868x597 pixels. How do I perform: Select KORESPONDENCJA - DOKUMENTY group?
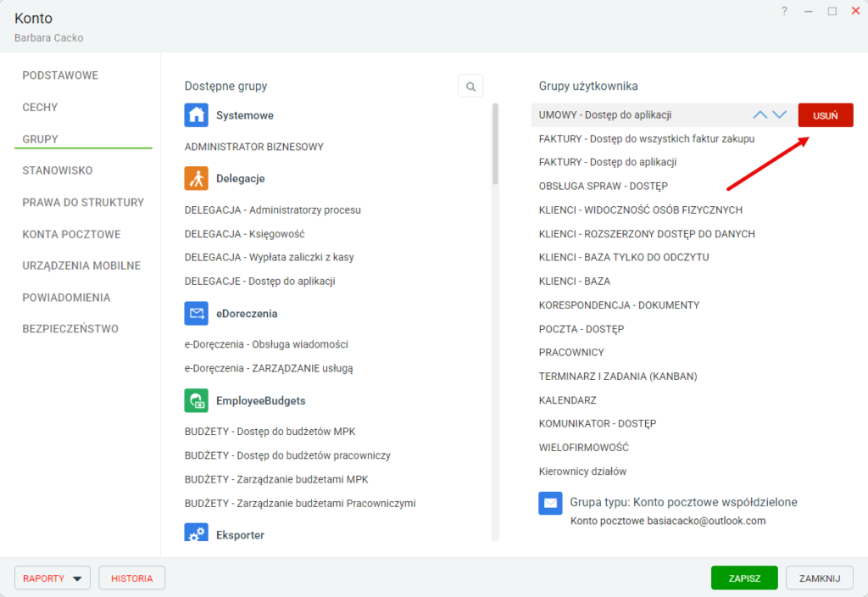(619, 305)
